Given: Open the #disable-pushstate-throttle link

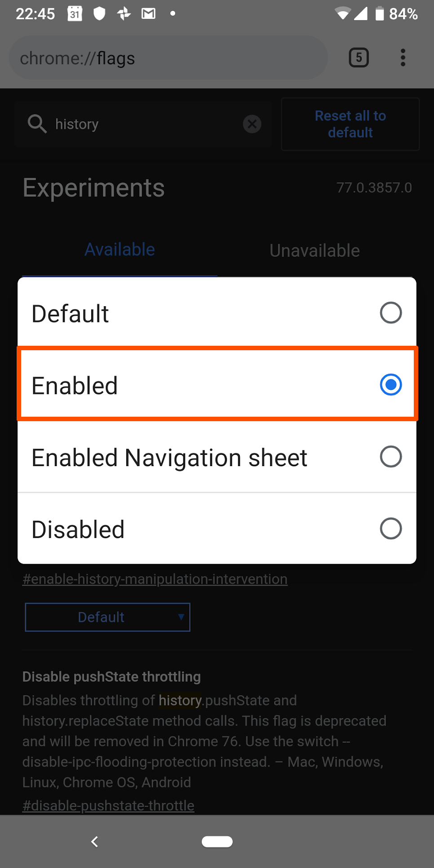Looking at the screenshot, I should click(108, 805).
